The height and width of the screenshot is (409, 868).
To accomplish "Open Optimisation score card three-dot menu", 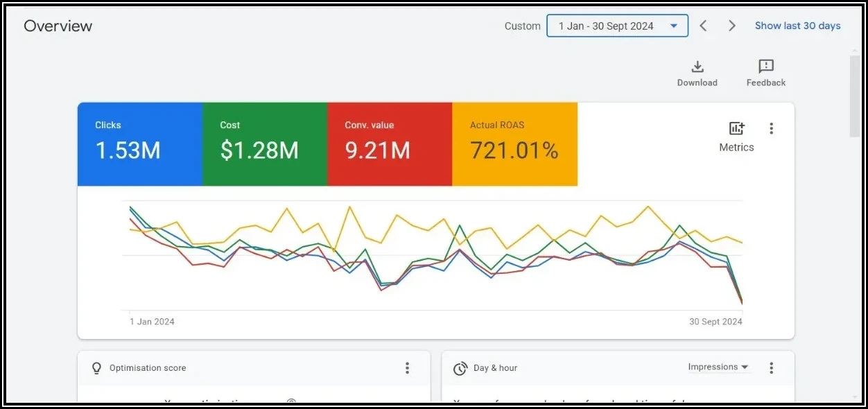I will (x=407, y=368).
